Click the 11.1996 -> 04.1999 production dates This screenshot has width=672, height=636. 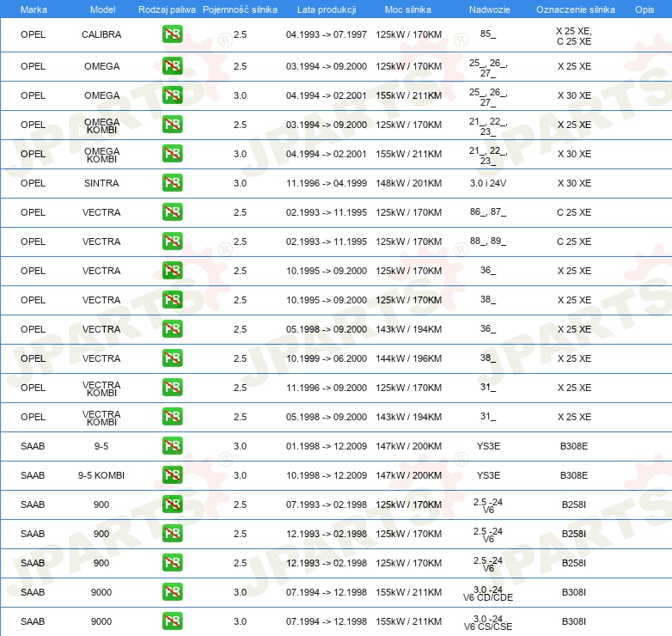(327, 183)
